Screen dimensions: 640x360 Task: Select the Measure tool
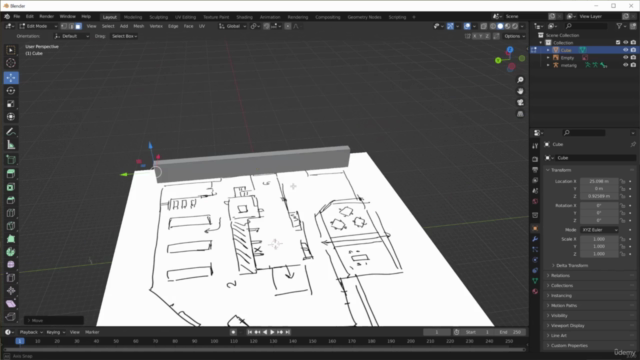(x=11, y=145)
